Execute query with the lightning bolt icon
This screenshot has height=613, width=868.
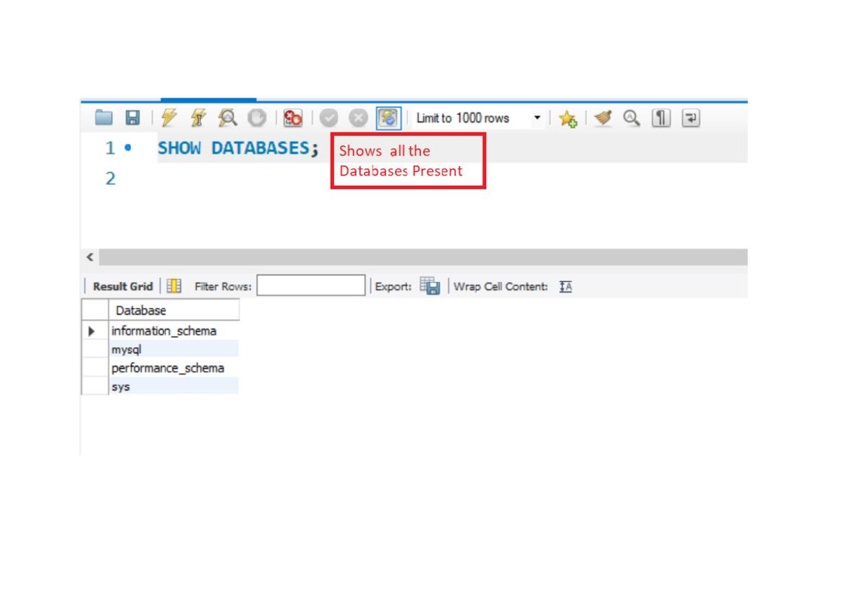169,118
